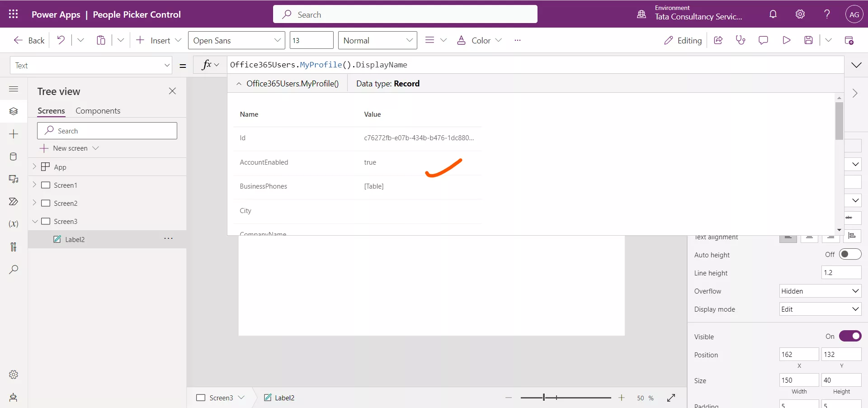Collapse the Office365Users.MyProfile() result panel
Image resolution: width=868 pixels, height=408 pixels.
[239, 84]
